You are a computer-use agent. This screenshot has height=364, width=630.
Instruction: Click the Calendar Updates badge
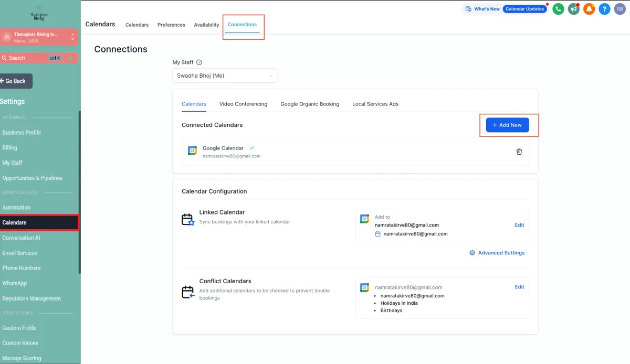524,9
